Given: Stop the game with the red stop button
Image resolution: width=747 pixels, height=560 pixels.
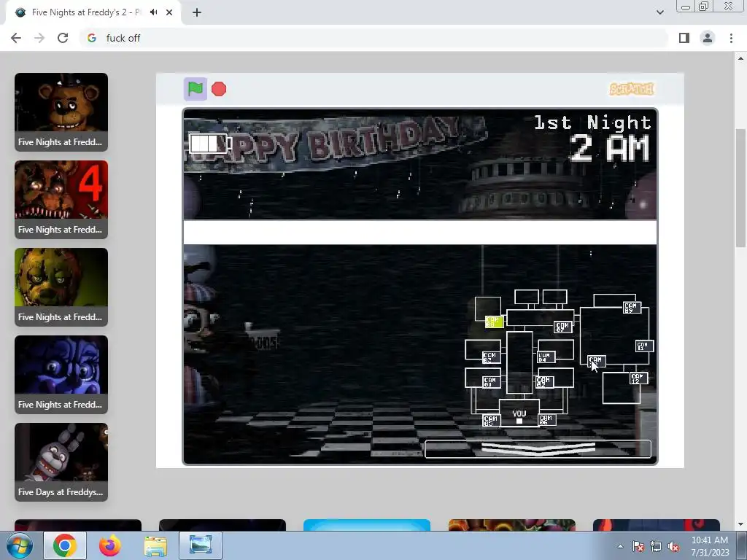Looking at the screenshot, I should pyautogui.click(x=219, y=89).
